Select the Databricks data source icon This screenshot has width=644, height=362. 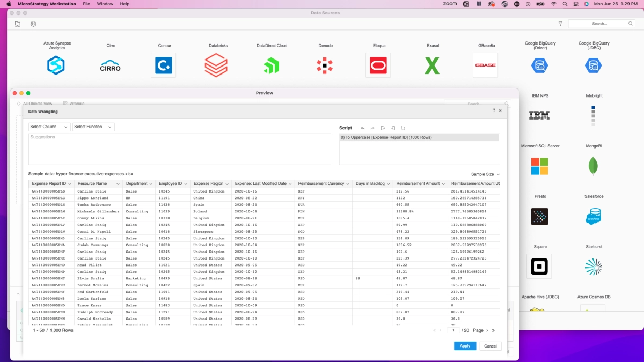pyautogui.click(x=216, y=65)
